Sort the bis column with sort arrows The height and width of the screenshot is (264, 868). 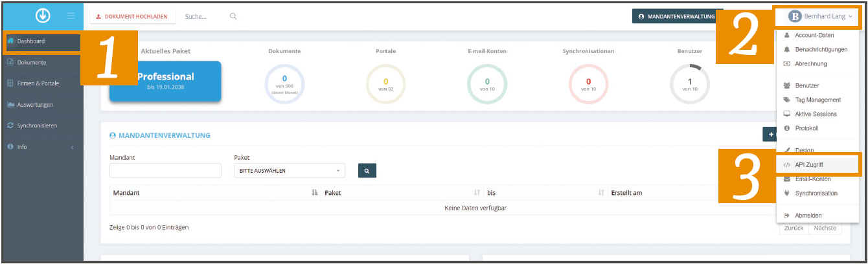click(x=601, y=193)
